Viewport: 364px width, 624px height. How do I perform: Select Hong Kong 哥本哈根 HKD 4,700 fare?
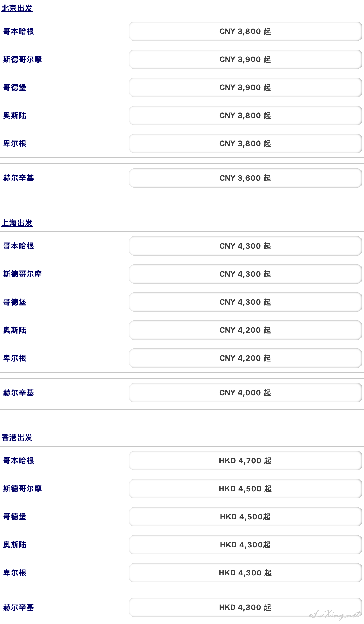click(245, 461)
